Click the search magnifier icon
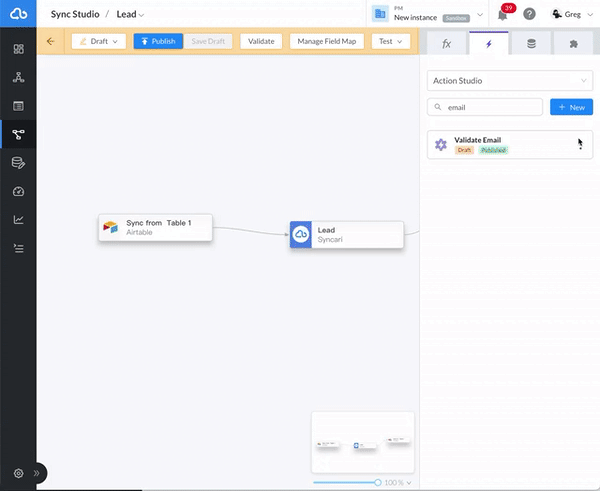600x491 pixels. point(438,107)
